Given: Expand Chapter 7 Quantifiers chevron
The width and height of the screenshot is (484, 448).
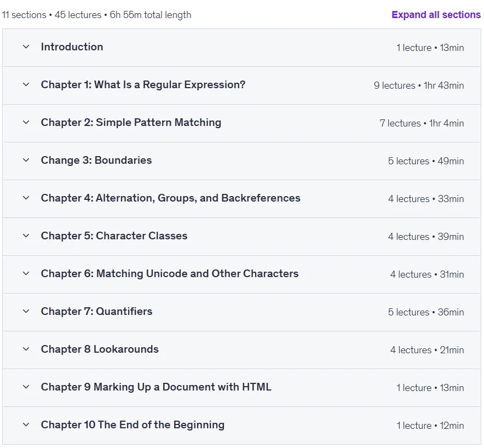Looking at the screenshot, I should coord(26,311).
